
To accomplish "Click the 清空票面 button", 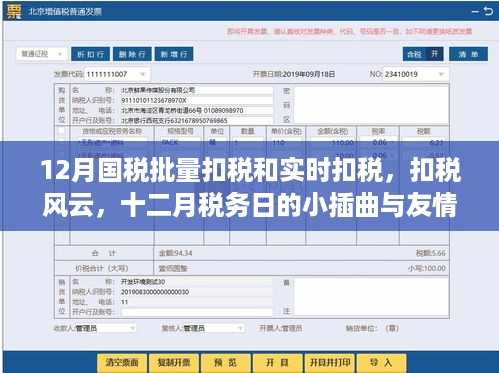I will pyautogui.click(x=122, y=363).
